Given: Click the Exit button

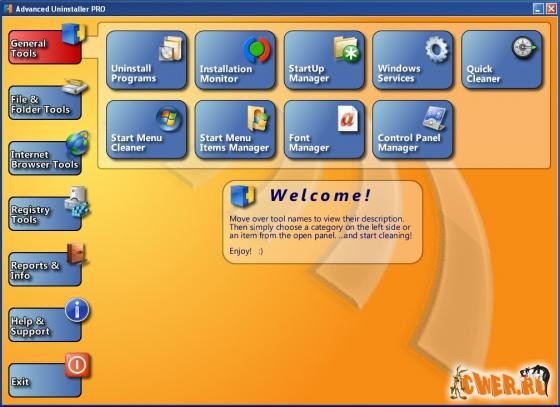Looking at the screenshot, I should pyautogui.click(x=45, y=381).
